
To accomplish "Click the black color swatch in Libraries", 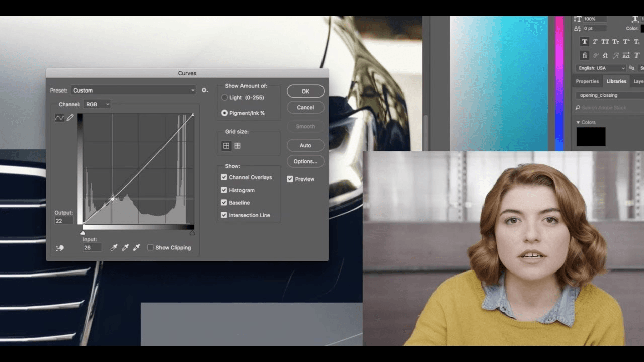I will 591,137.
